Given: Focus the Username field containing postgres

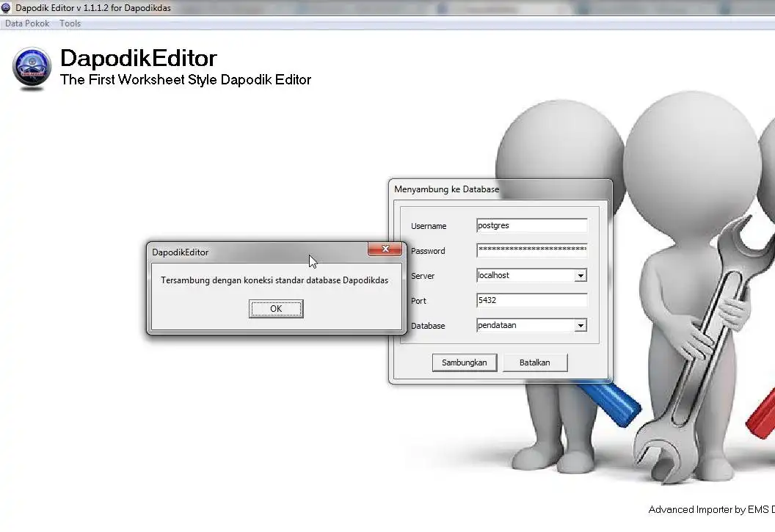Looking at the screenshot, I should (532, 225).
